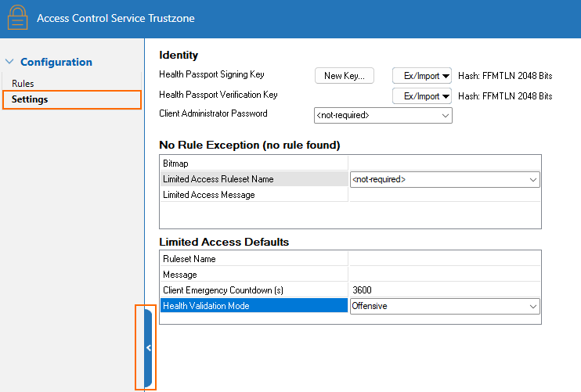This screenshot has height=392, width=581.
Task: Open Health Validation Mode dropdown
Action: click(x=445, y=306)
